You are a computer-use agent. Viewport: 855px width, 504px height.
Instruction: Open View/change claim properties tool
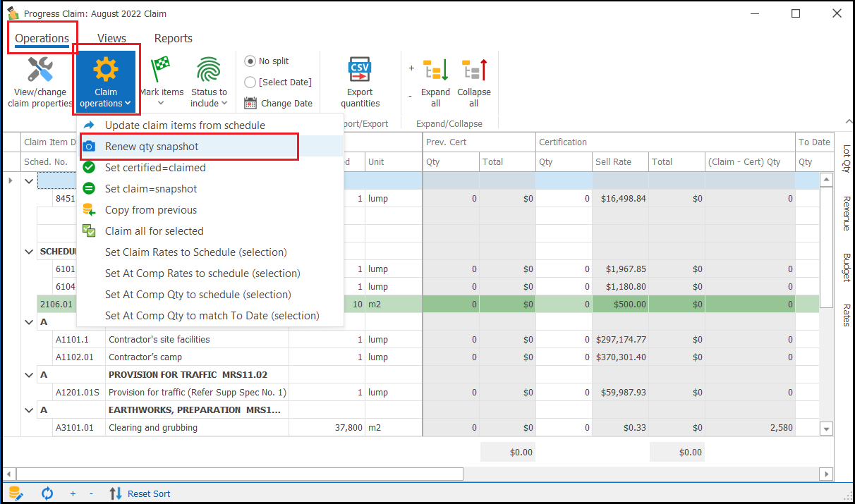(x=40, y=82)
